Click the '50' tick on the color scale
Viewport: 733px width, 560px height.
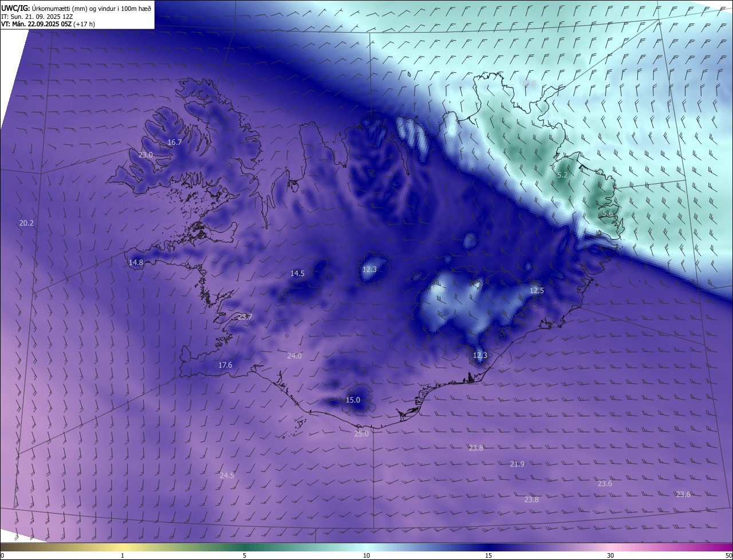click(728, 555)
